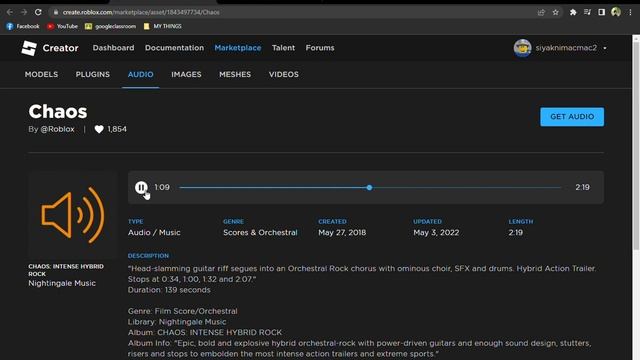Click the CHAOS: INTENSE HYBRID ROCK album label

point(66,270)
